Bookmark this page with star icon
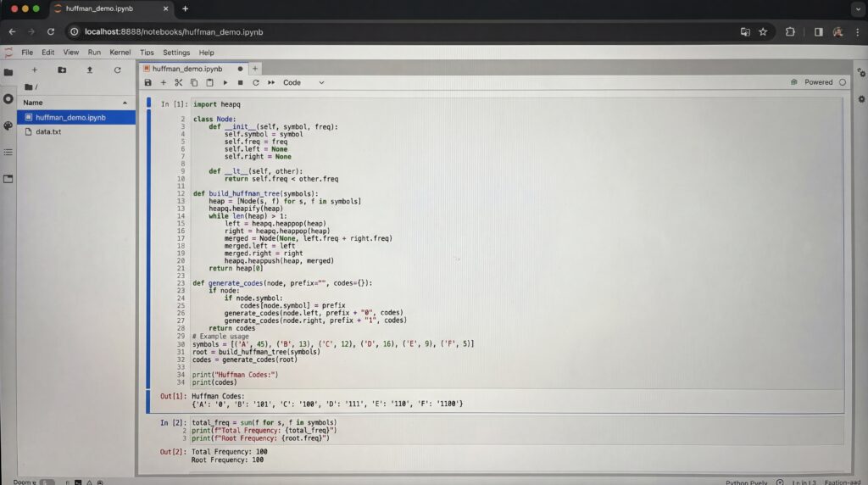 pyautogui.click(x=763, y=32)
